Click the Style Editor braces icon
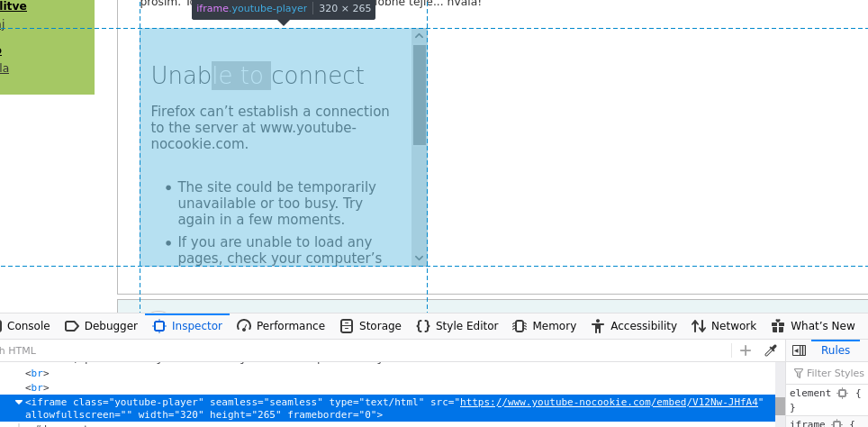This screenshot has height=427, width=868. tap(423, 326)
